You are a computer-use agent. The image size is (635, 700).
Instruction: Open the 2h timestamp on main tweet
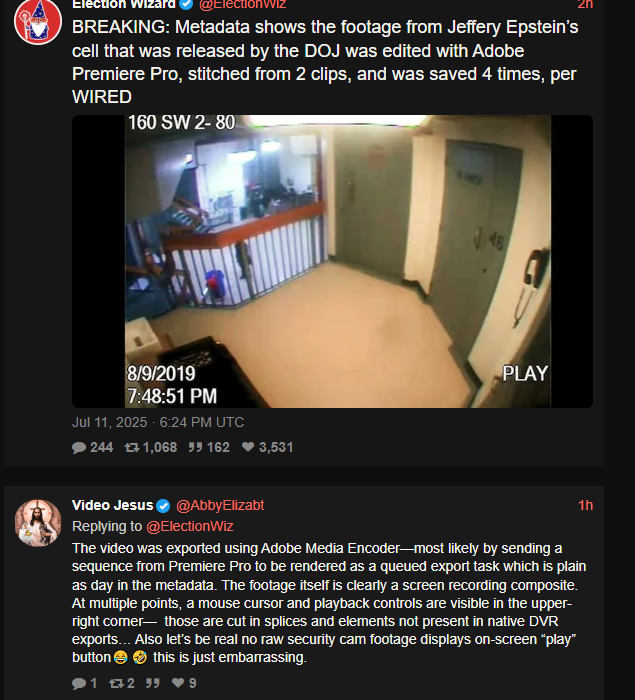[585, 4]
